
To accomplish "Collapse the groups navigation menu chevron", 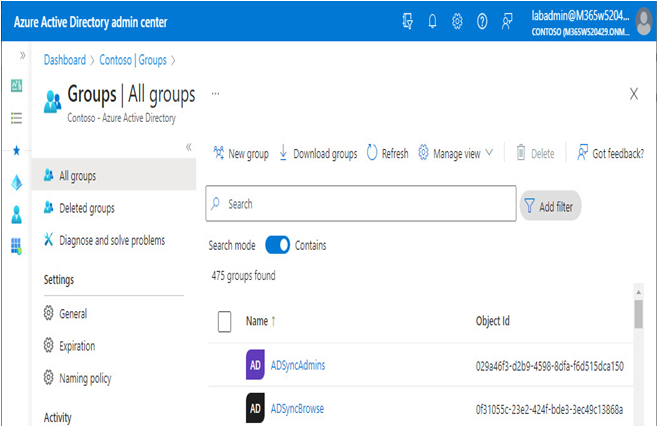I will (188, 147).
